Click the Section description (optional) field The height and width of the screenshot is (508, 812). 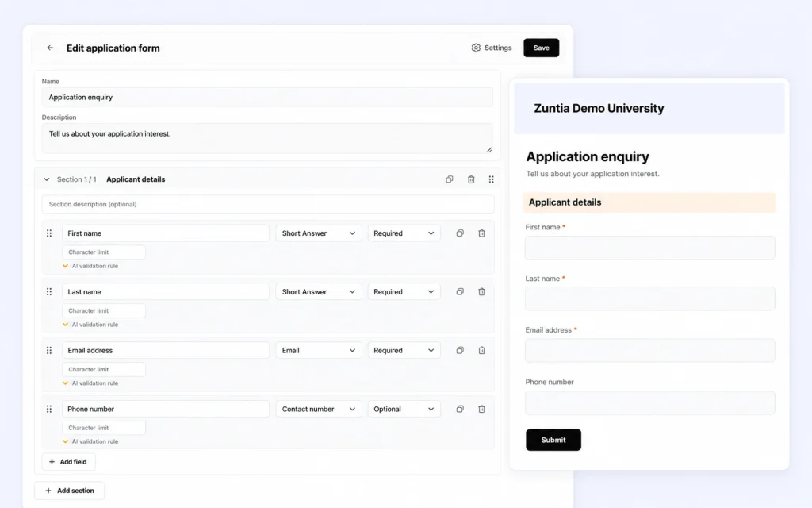[x=268, y=204]
